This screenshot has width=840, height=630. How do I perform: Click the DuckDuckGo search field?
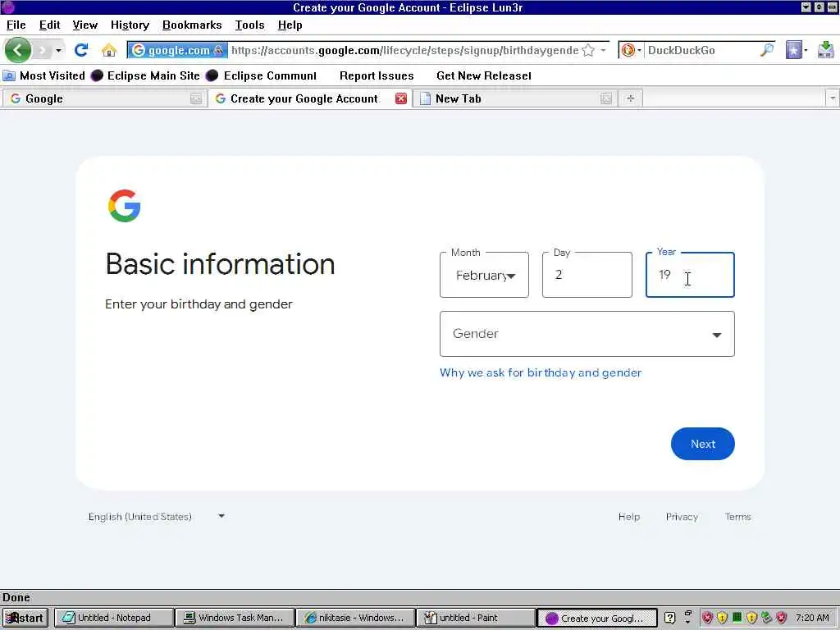tap(702, 50)
